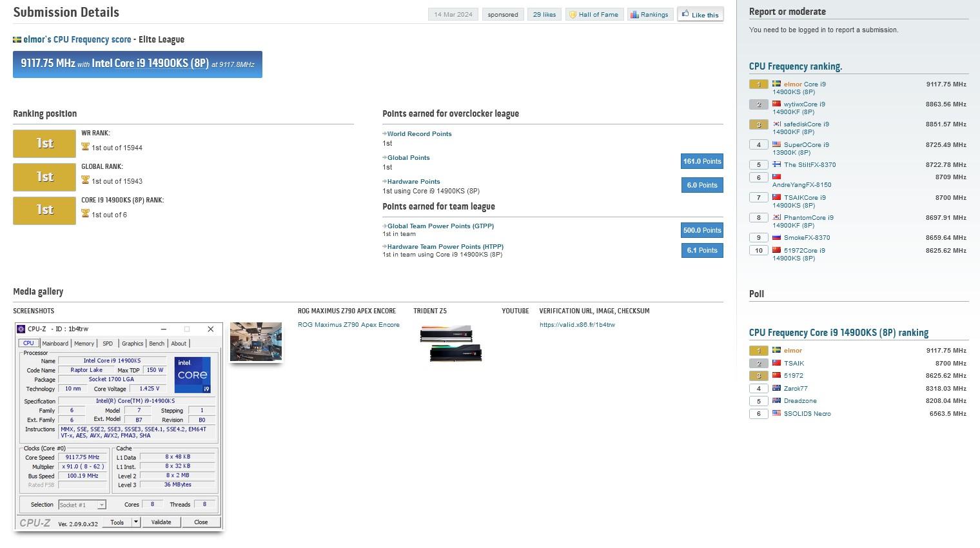Click the trophy icon under CORE I9 14900KS RANK
This screenshot has height=548, width=980.
tap(85, 214)
